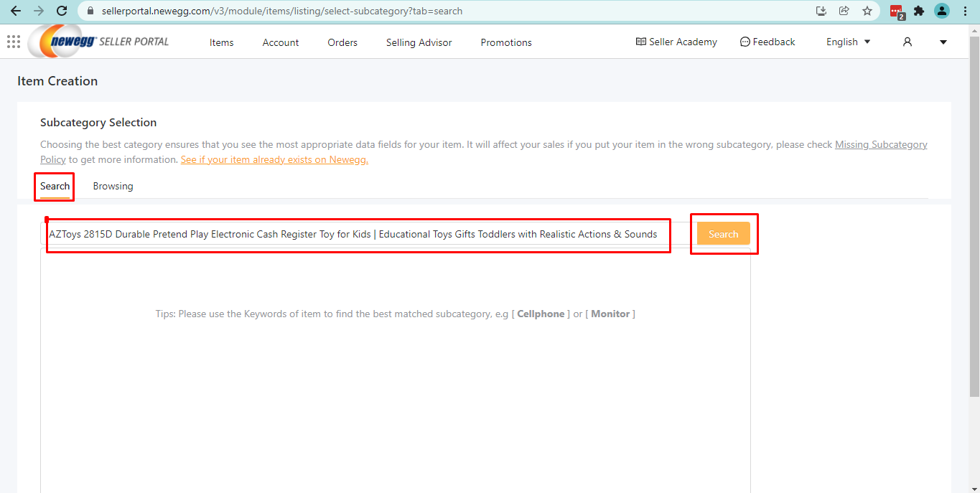Image resolution: width=980 pixels, height=493 pixels.
Task: Open the apps grid icon beside the Newegg logo
Action: pyautogui.click(x=13, y=42)
